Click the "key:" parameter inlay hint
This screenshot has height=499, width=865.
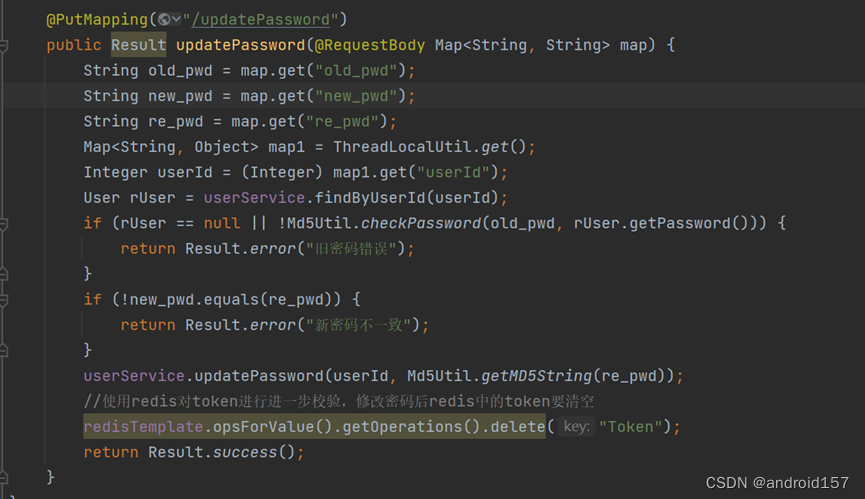(576, 426)
